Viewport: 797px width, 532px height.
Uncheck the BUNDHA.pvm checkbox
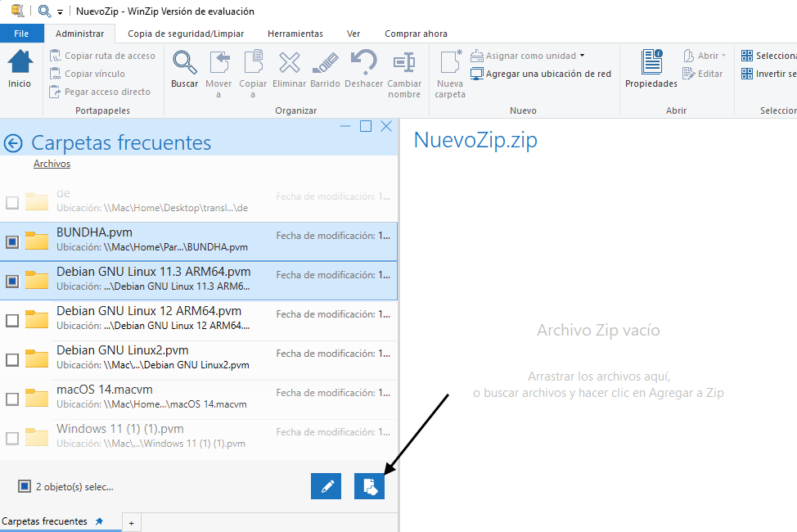pos(12,241)
